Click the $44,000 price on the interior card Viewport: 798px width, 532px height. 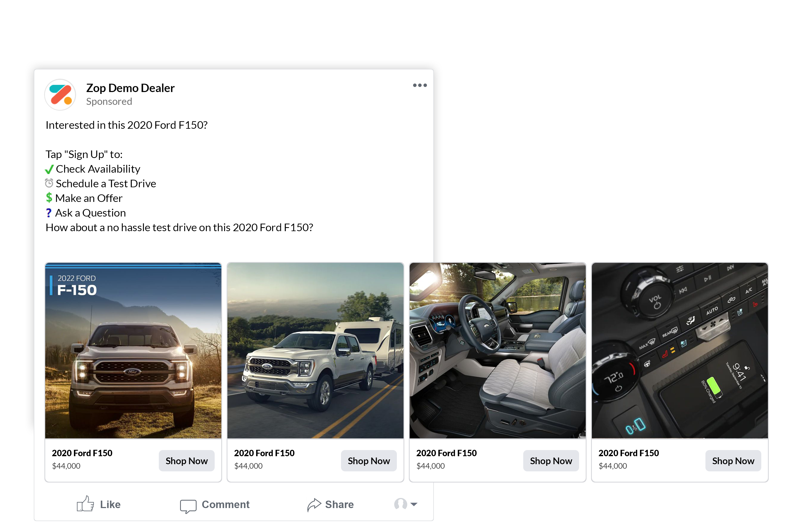point(431,466)
